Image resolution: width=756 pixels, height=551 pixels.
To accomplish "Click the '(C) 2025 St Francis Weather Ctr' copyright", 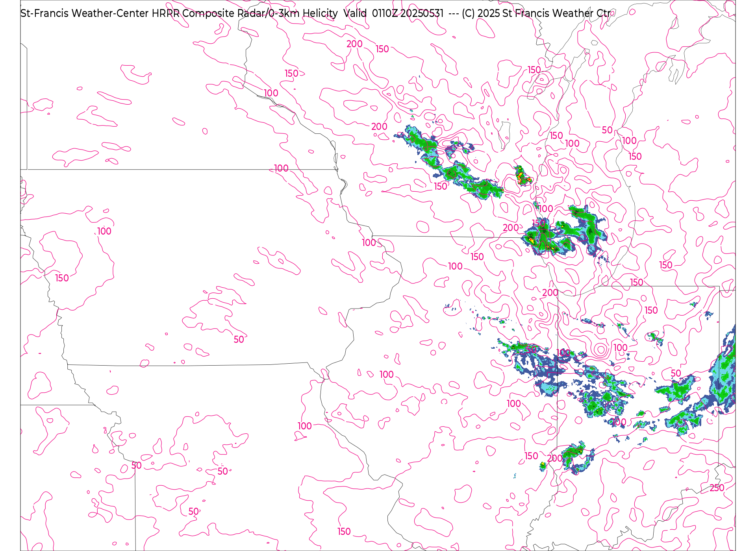I will (536, 13).
